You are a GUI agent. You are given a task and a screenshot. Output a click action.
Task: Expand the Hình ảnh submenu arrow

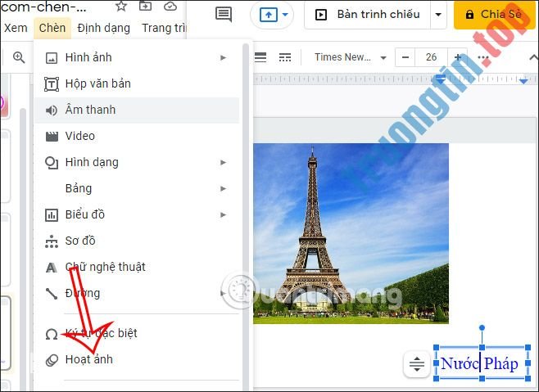pyautogui.click(x=224, y=58)
